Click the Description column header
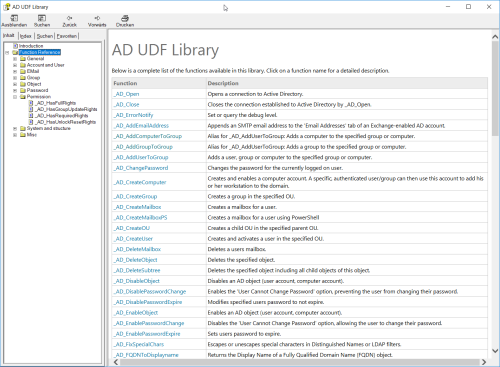 pos(347,83)
